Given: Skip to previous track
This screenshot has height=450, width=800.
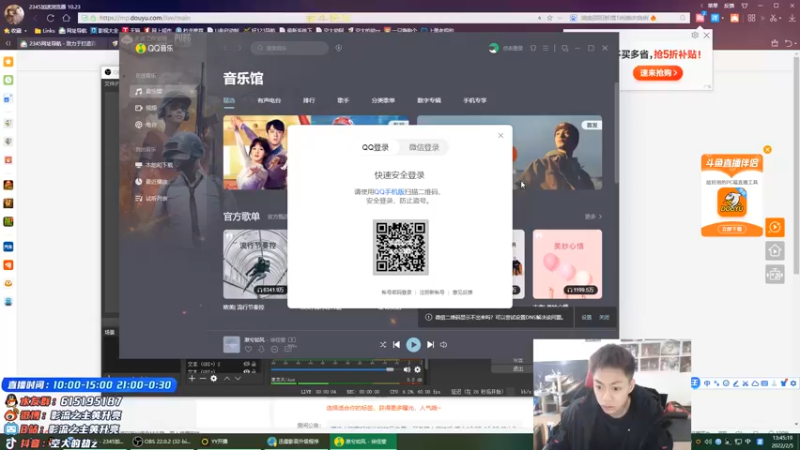Looking at the screenshot, I should tap(396, 345).
